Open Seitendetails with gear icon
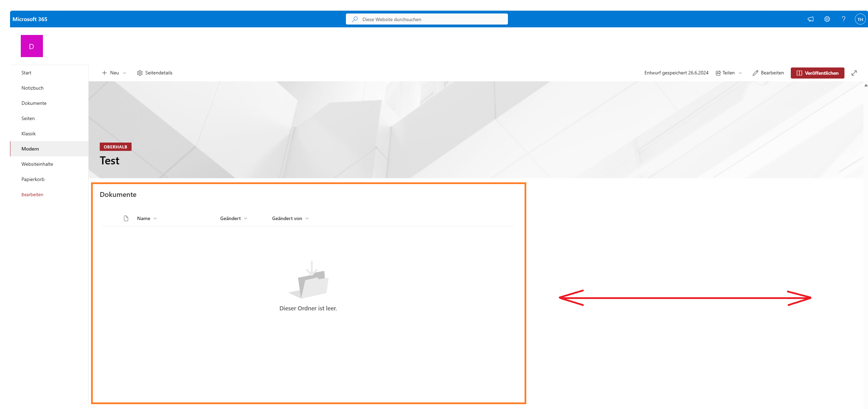The height and width of the screenshot is (409, 868). [155, 73]
